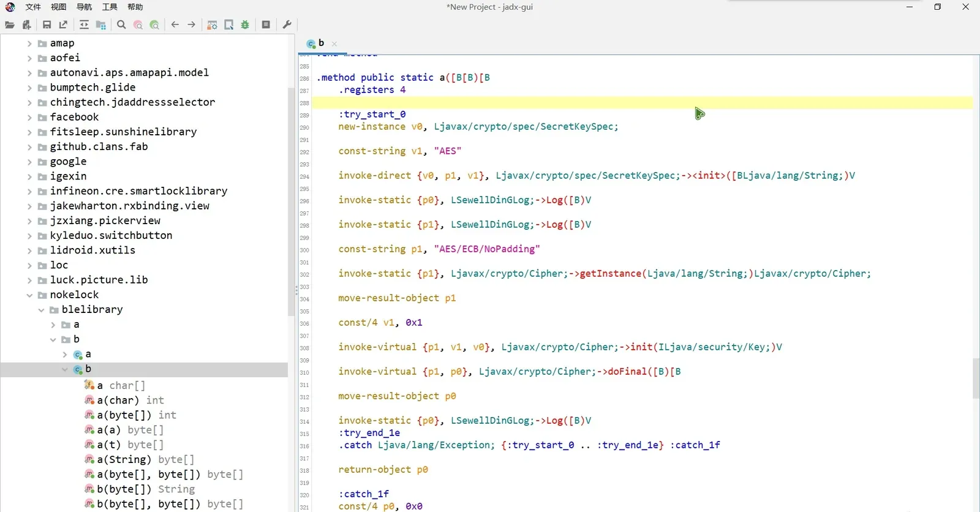Expand the amap package

[29, 43]
